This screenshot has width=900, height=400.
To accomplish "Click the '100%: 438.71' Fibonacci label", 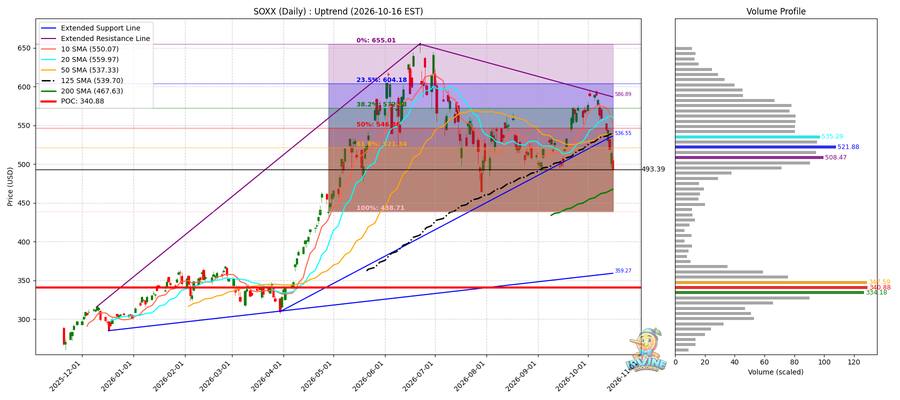I will [x=381, y=208].
